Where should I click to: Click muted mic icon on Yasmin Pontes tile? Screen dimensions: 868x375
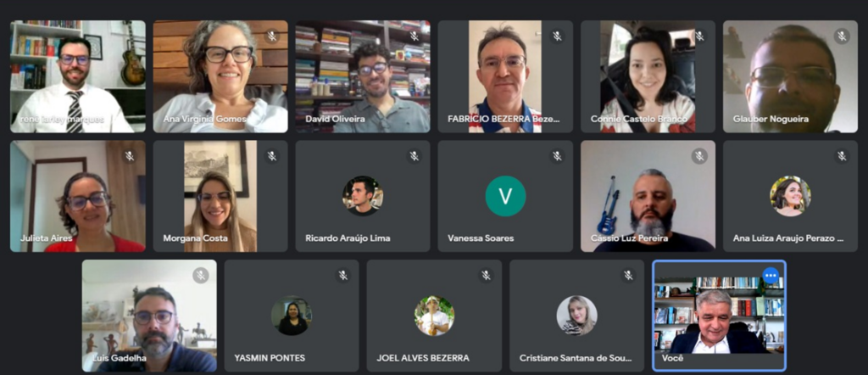click(343, 275)
